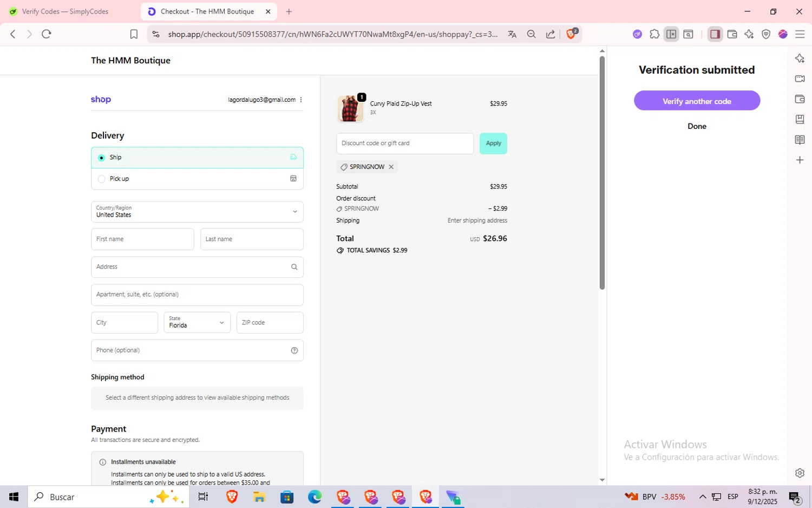
Task: Click the Curvy Plaid Vest thumbnail
Action: [x=350, y=108]
